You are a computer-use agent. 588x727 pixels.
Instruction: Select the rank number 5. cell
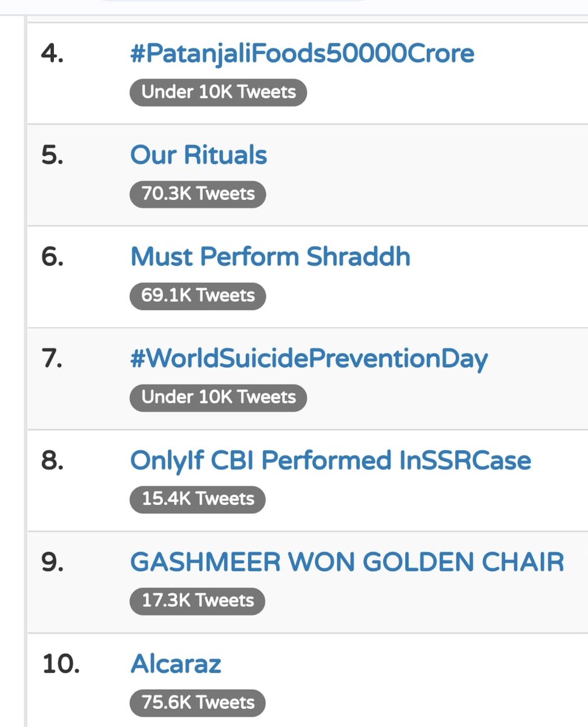tap(52, 156)
